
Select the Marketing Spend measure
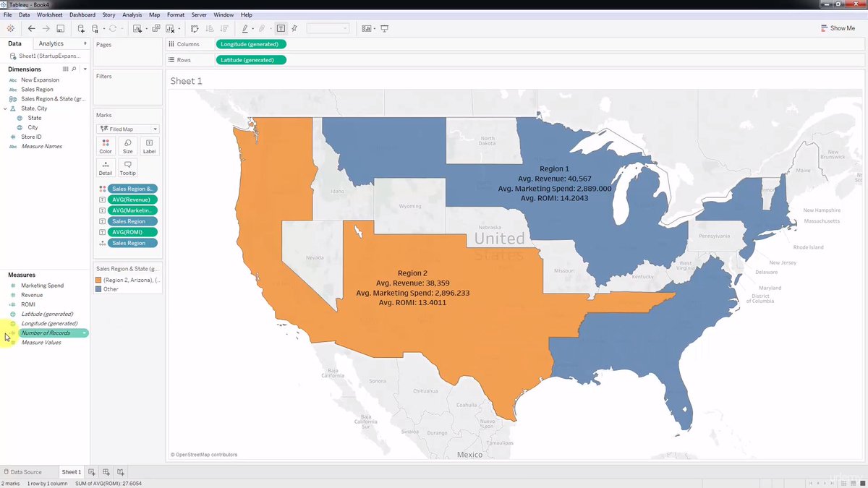(42, 286)
